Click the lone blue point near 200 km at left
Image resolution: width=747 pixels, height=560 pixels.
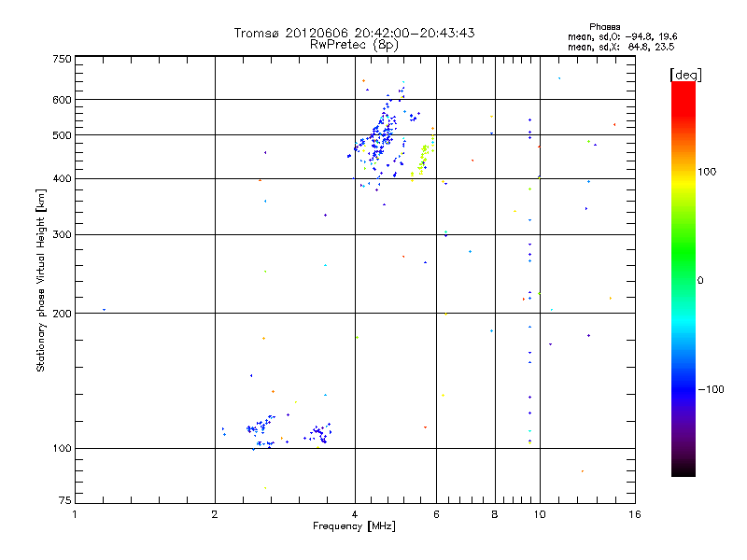(x=104, y=310)
